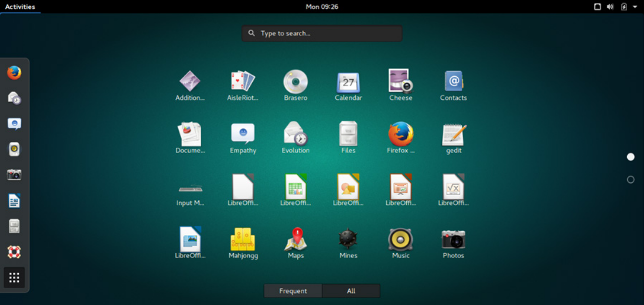Open the Files manager
This screenshot has height=305, width=644.
[348, 134]
